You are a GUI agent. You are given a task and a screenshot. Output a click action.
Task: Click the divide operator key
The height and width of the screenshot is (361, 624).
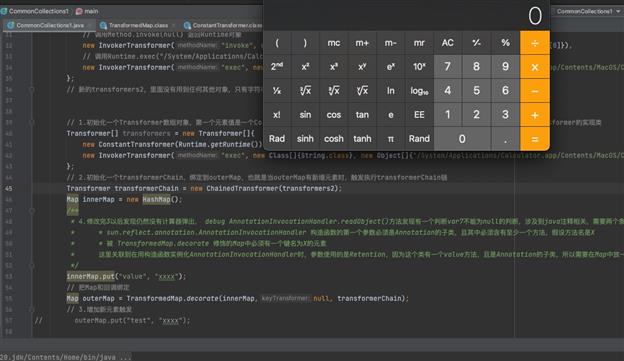pos(535,43)
